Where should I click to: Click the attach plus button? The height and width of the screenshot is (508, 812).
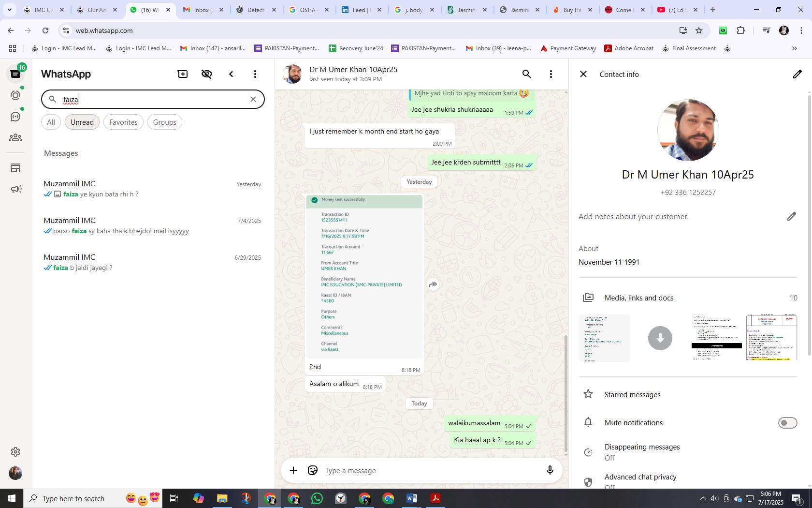click(293, 470)
